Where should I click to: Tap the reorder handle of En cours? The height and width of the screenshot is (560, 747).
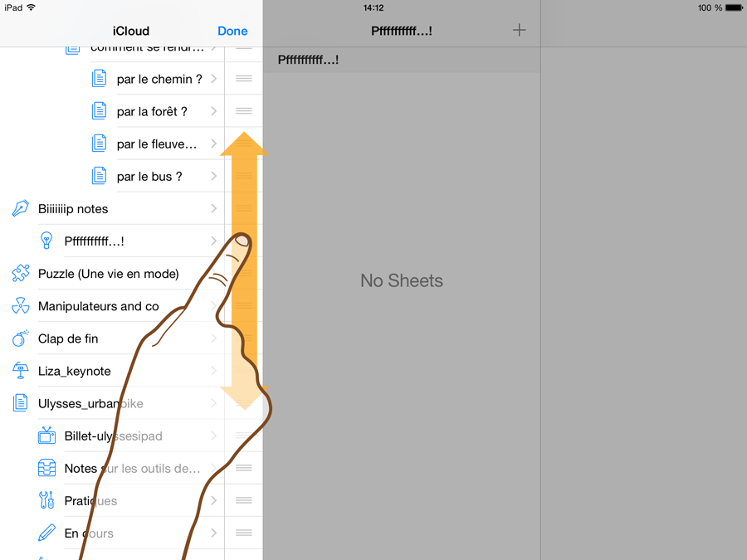pyautogui.click(x=243, y=533)
